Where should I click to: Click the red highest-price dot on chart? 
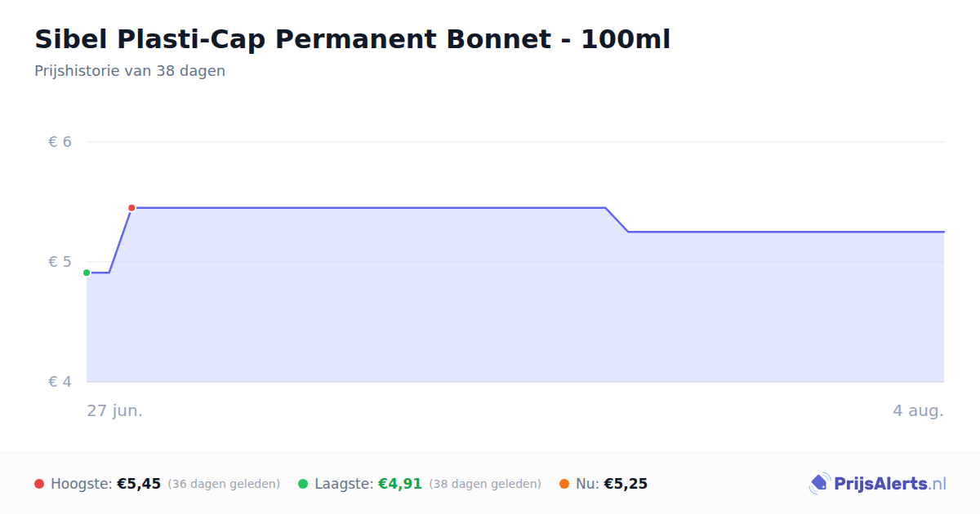[131, 208]
